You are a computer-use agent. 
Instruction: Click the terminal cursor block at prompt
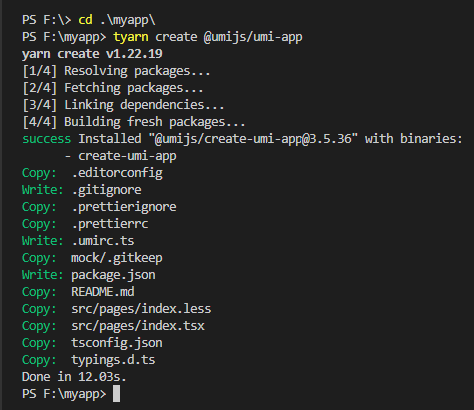pos(116,394)
